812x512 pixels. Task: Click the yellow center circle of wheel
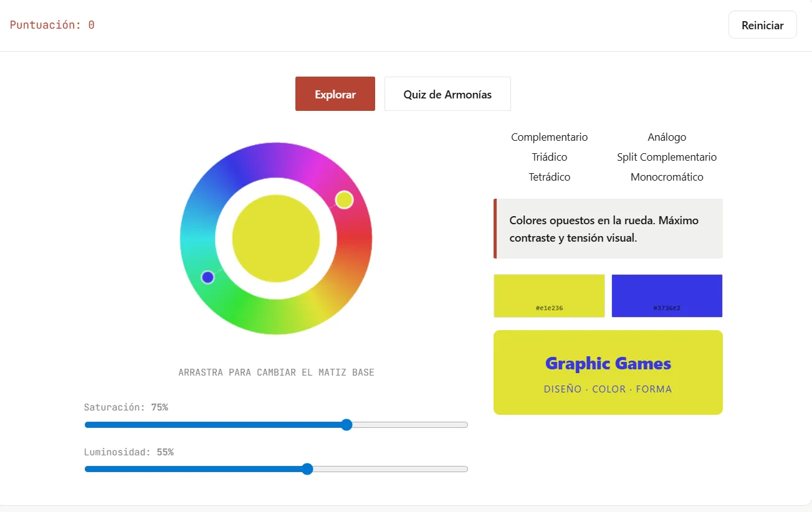tap(276, 239)
